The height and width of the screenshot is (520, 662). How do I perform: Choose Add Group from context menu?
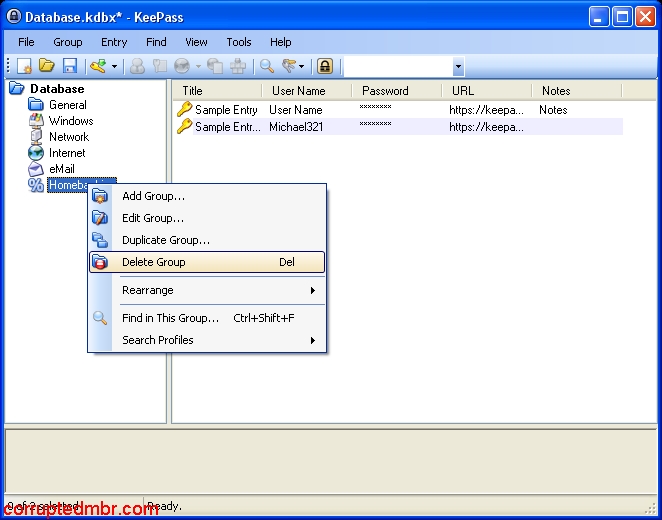[x=207, y=196]
